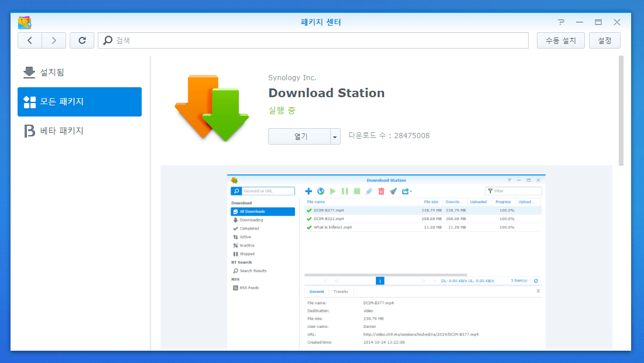Click the Download Station package icon
Image resolution: width=644 pixels, height=363 pixels.
pyautogui.click(x=211, y=108)
